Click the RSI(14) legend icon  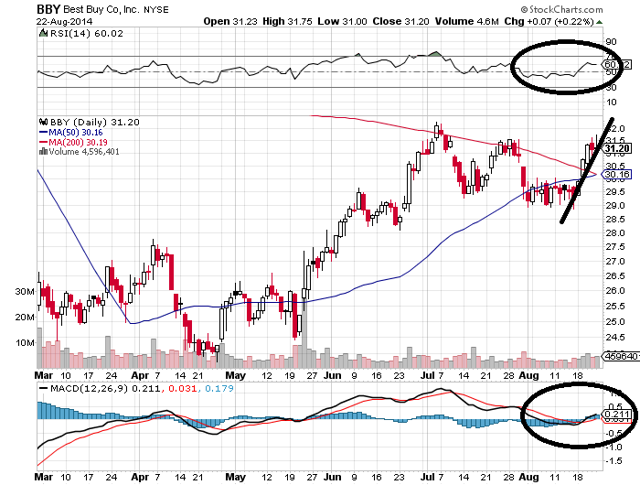(x=43, y=33)
